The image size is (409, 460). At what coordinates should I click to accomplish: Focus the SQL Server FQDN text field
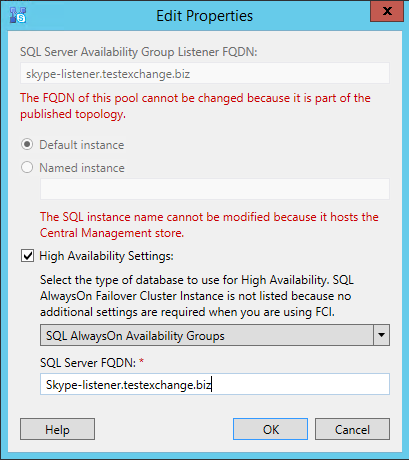point(215,384)
